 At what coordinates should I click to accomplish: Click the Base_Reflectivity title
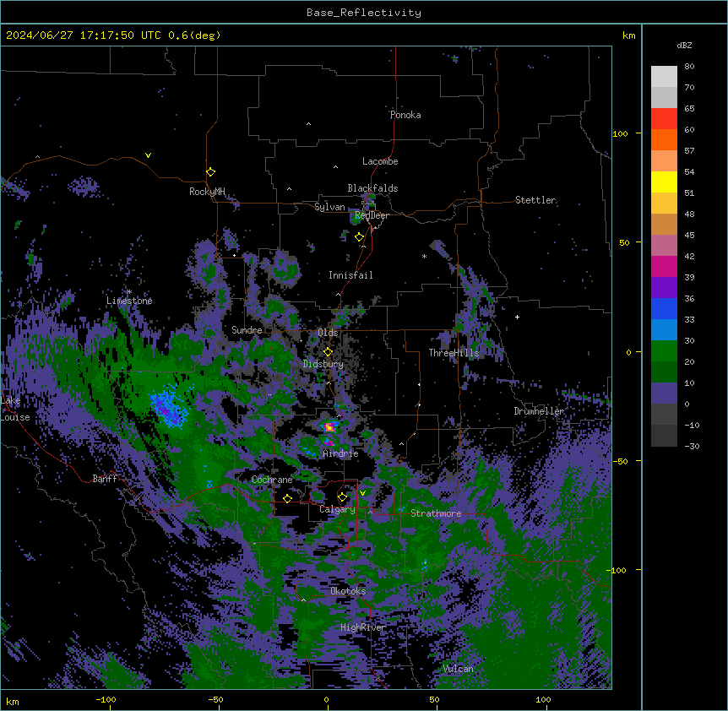click(x=364, y=13)
